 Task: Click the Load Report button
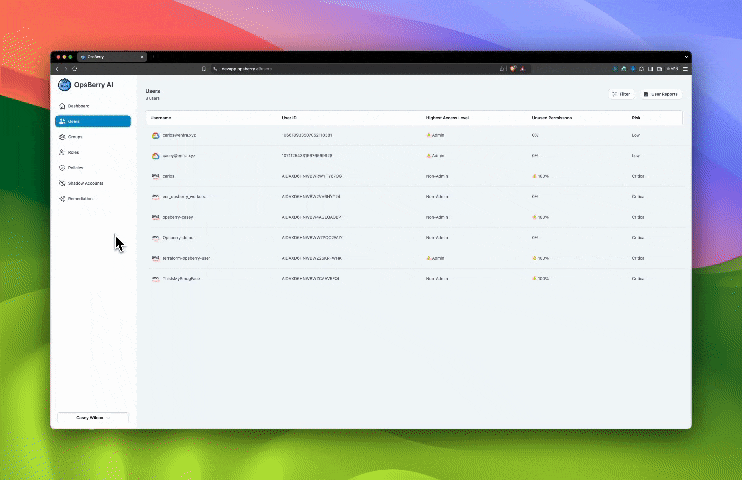point(660,94)
